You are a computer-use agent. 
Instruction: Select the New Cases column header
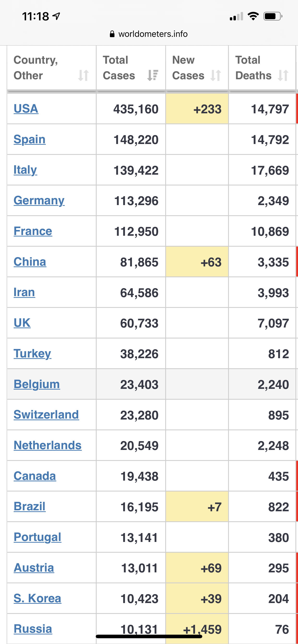[197, 68]
